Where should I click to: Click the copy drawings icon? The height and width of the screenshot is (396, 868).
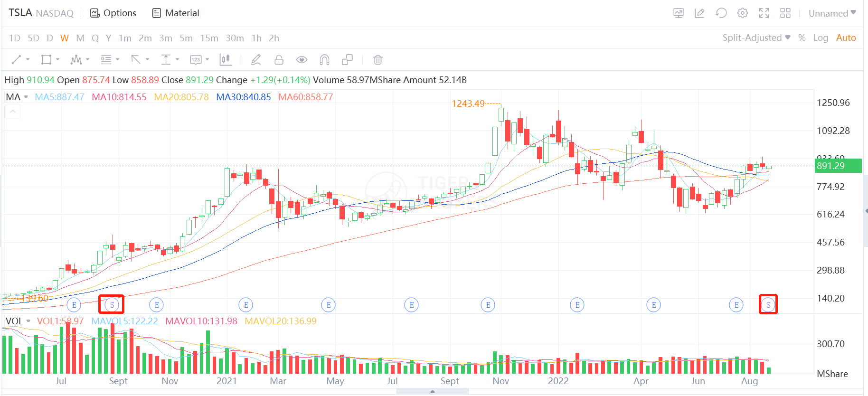coord(347,59)
